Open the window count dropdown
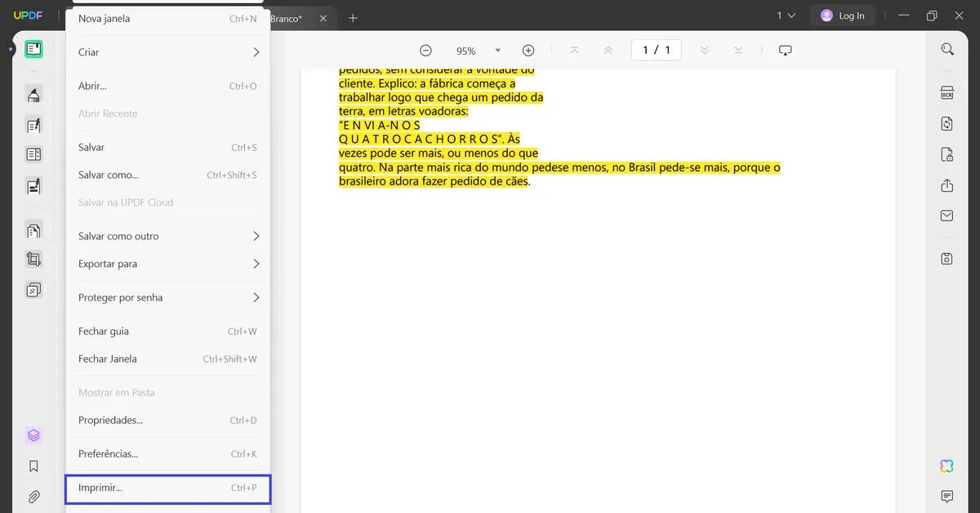This screenshot has height=513, width=980. pyautogui.click(x=786, y=16)
